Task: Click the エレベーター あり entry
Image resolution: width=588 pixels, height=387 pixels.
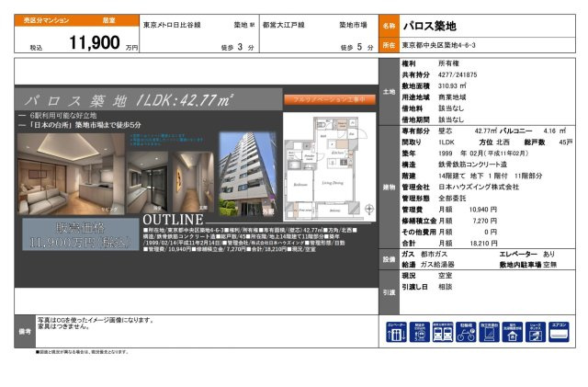Action: tap(526, 254)
